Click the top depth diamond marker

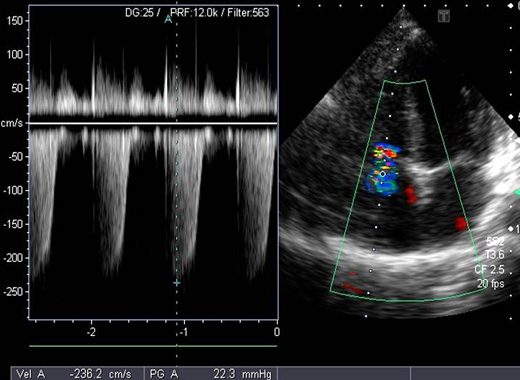point(511,5)
